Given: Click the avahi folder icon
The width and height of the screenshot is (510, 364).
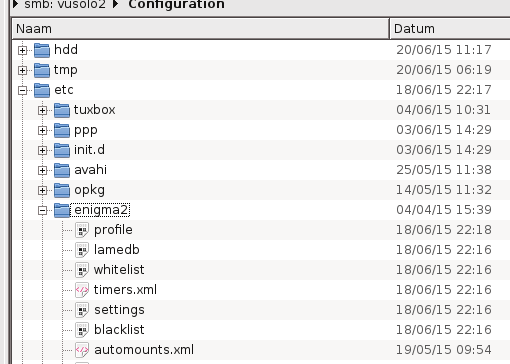Looking at the screenshot, I should click(62, 170).
